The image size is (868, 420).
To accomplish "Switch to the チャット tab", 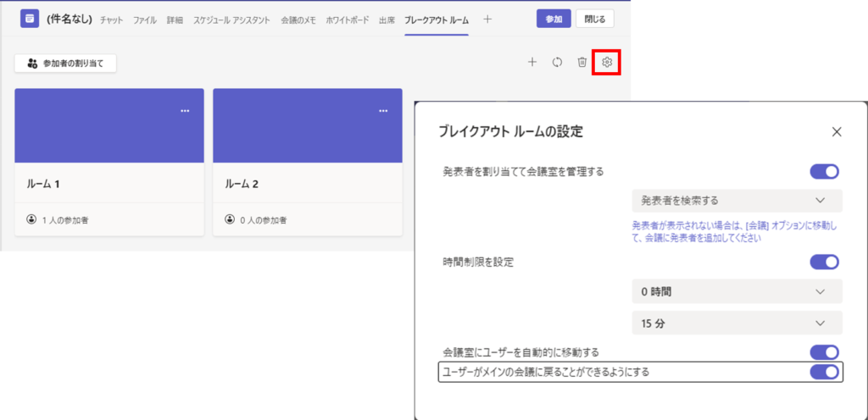I will click(113, 19).
